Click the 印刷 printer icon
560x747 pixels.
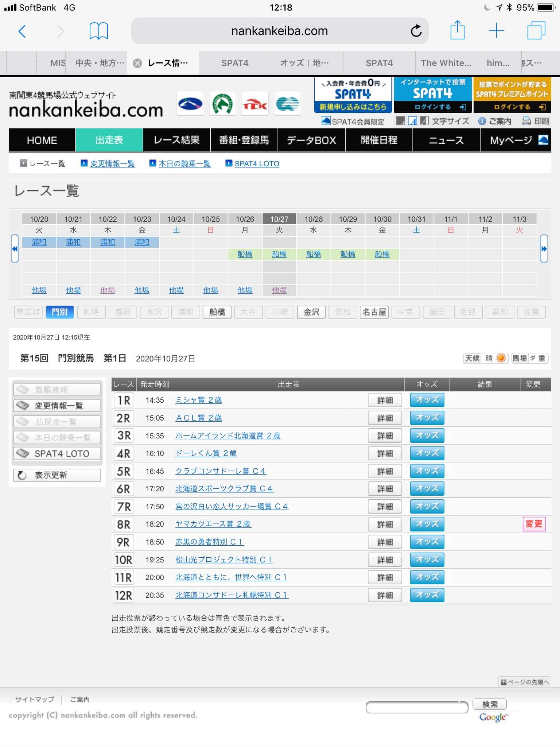pyautogui.click(x=526, y=121)
